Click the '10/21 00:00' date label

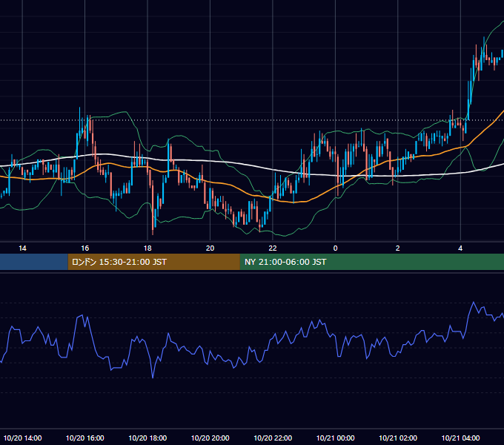[x=335, y=438]
